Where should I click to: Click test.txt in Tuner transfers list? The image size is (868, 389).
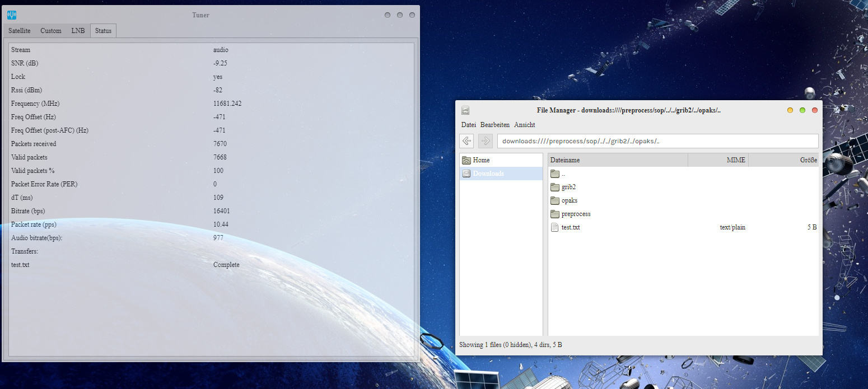20,265
